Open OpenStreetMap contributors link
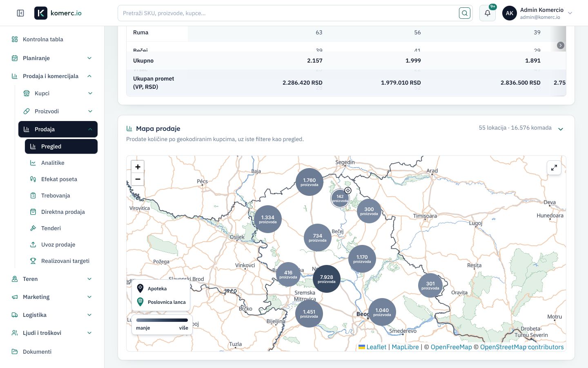The width and height of the screenshot is (588, 368). point(522,347)
